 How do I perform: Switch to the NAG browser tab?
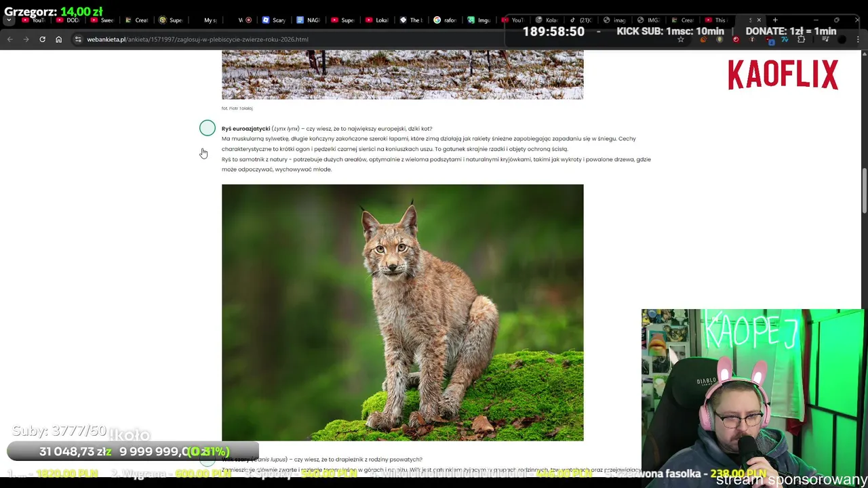pyautogui.click(x=307, y=20)
